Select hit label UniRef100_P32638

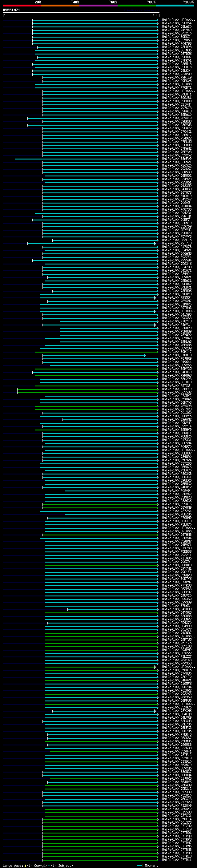(177, 748)
